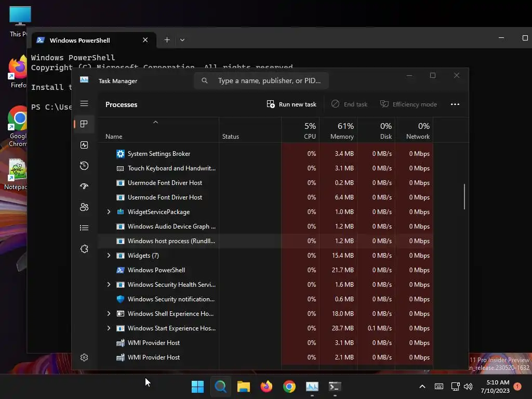Select the Usermode Font Driver Host 6.4 MB row
The height and width of the screenshot is (399, 532).
click(265, 197)
